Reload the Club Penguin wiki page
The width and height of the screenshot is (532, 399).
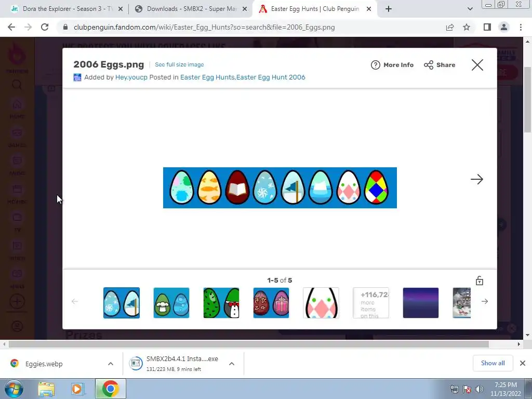45,27
